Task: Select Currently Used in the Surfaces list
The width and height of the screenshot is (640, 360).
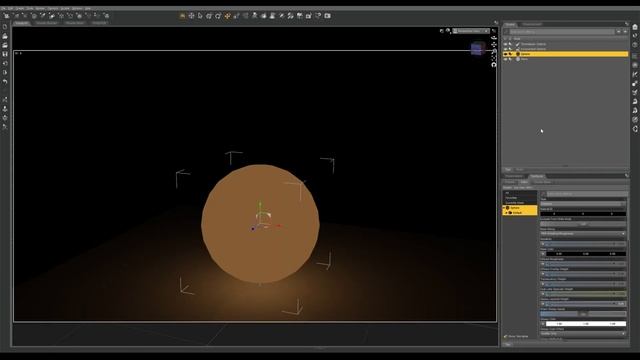Action: pyautogui.click(x=514, y=203)
